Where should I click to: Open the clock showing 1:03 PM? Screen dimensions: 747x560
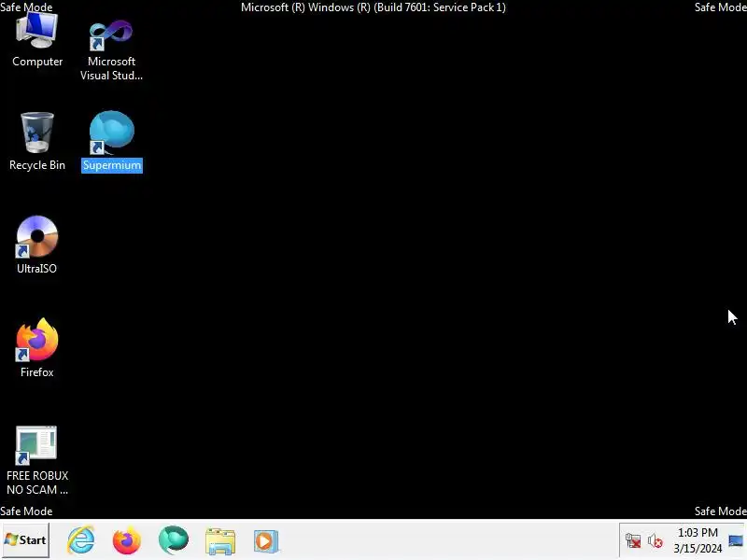tap(698, 540)
